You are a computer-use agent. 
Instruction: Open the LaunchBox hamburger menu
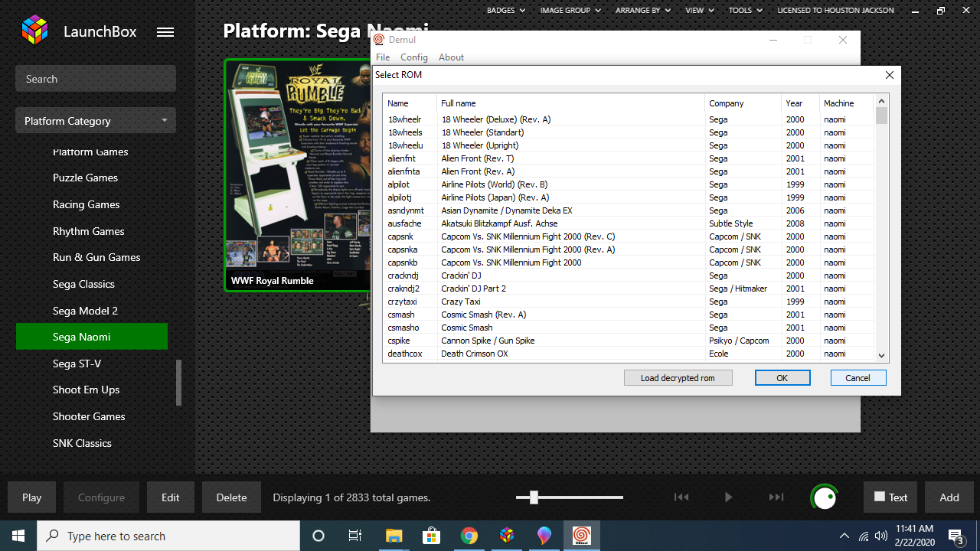[165, 31]
